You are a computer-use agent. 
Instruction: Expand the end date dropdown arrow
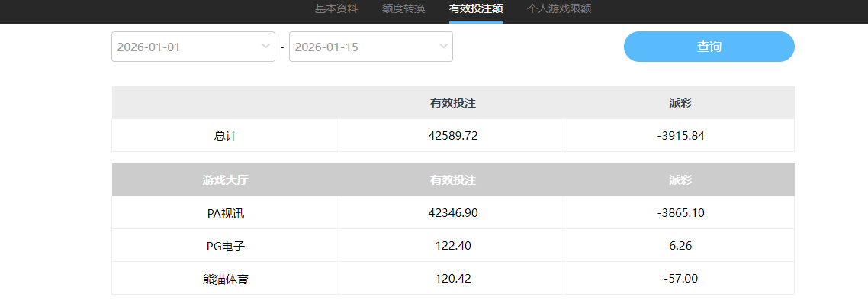click(443, 47)
